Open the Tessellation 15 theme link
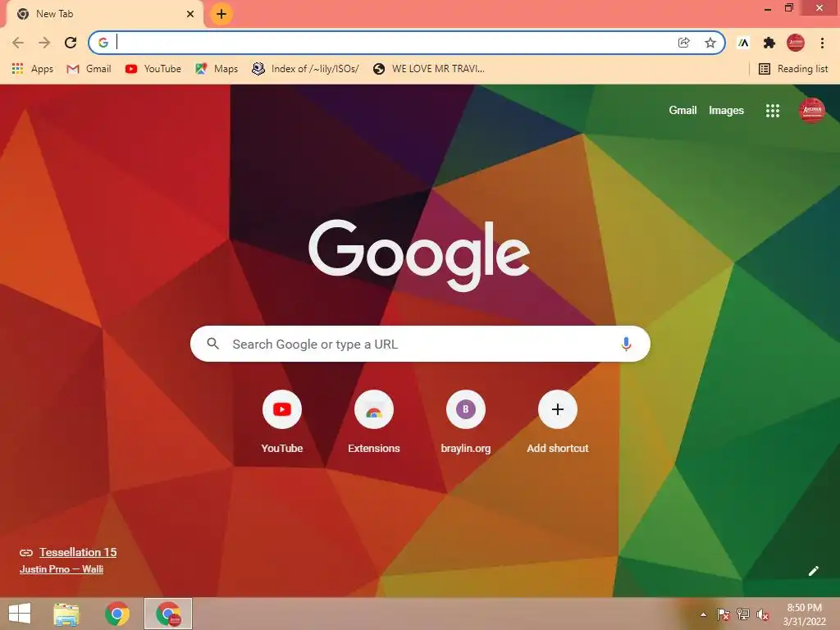Screen dimensions: 840x630 78,552
